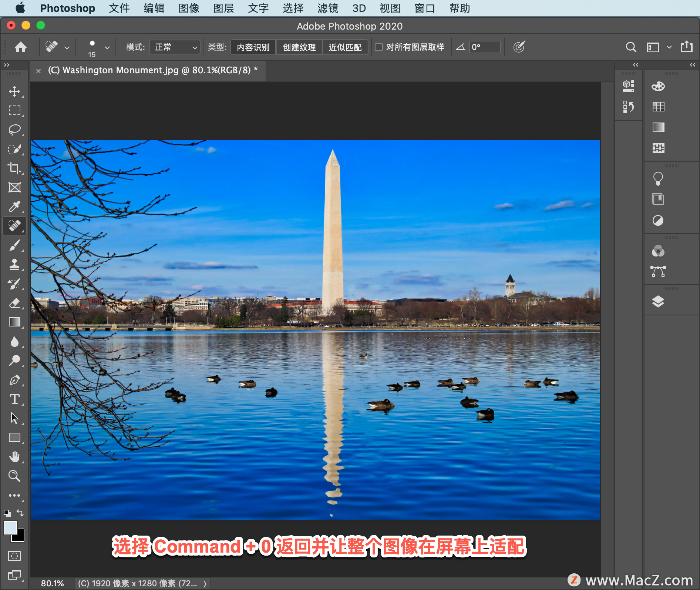Select the Frame tool

(x=14, y=187)
